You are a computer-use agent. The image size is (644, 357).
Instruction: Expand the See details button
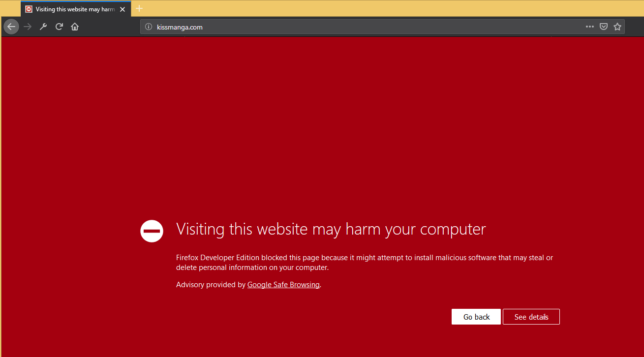click(531, 317)
